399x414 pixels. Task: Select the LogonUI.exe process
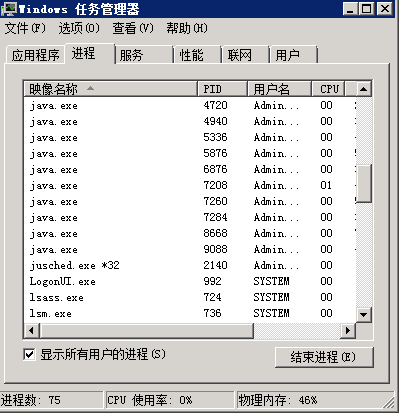tap(190, 282)
